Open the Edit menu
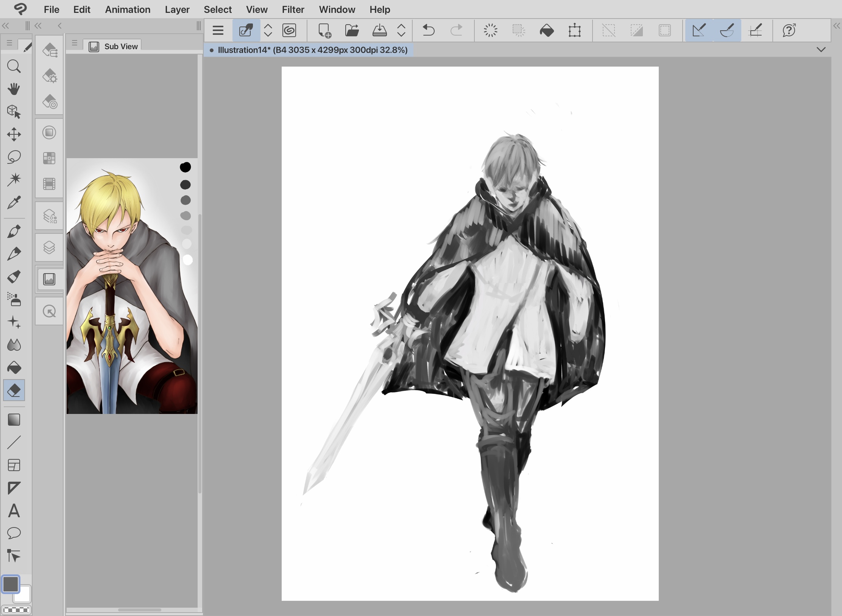842x616 pixels. 82,9
